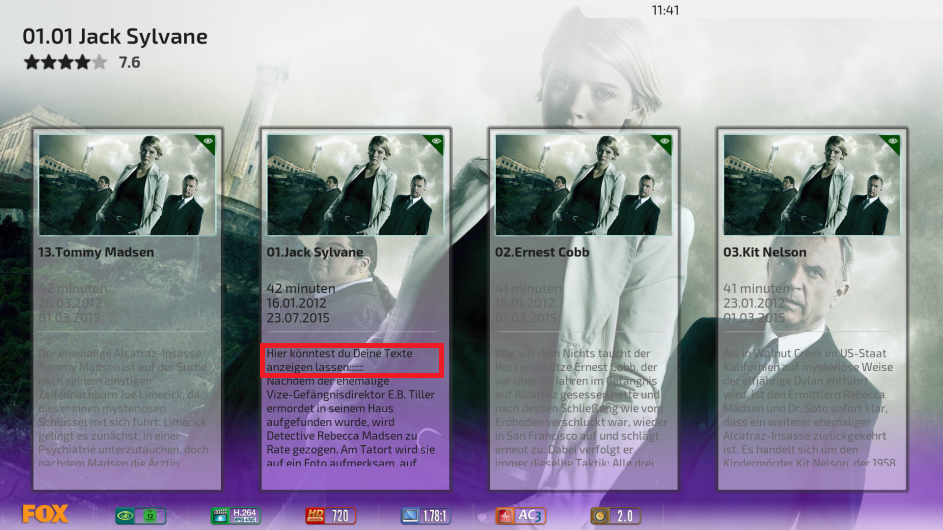Viewport: 943px width, 530px height.
Task: Click the 41 minuten duration of Ernest Cobb
Action: point(528,289)
